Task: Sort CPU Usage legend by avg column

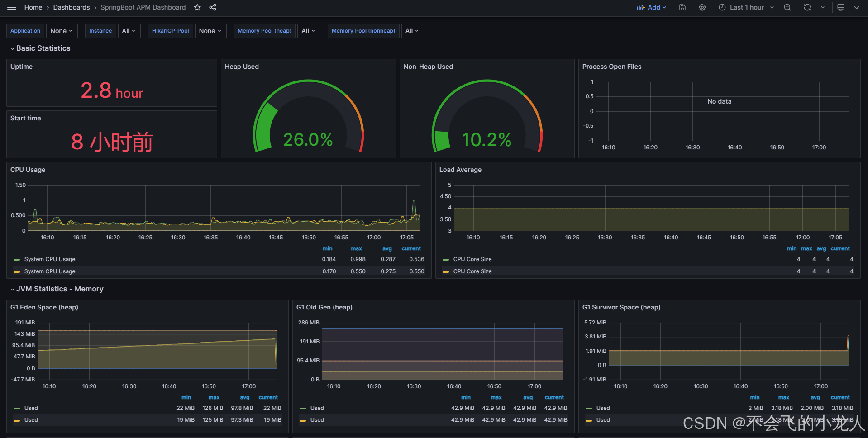Action: pos(387,248)
